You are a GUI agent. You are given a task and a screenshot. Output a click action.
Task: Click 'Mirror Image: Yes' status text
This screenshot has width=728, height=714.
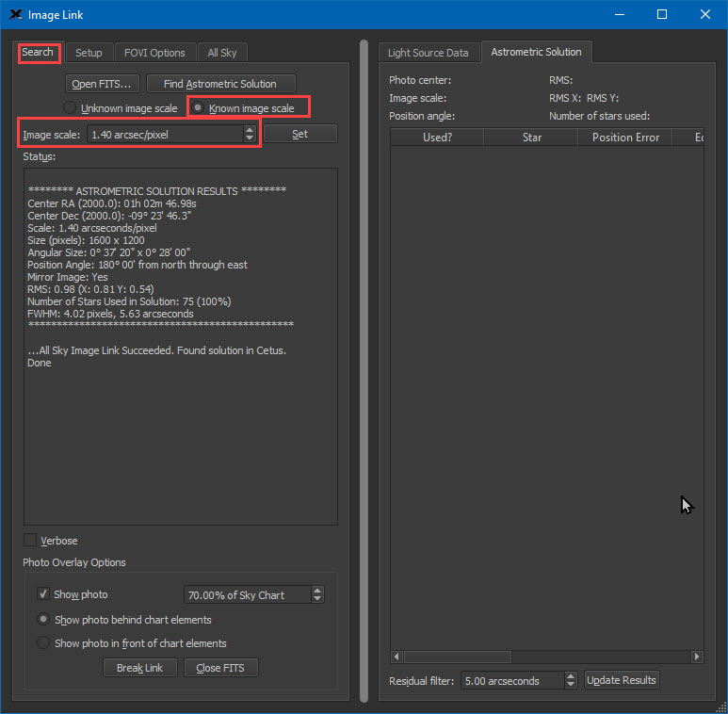(68, 277)
